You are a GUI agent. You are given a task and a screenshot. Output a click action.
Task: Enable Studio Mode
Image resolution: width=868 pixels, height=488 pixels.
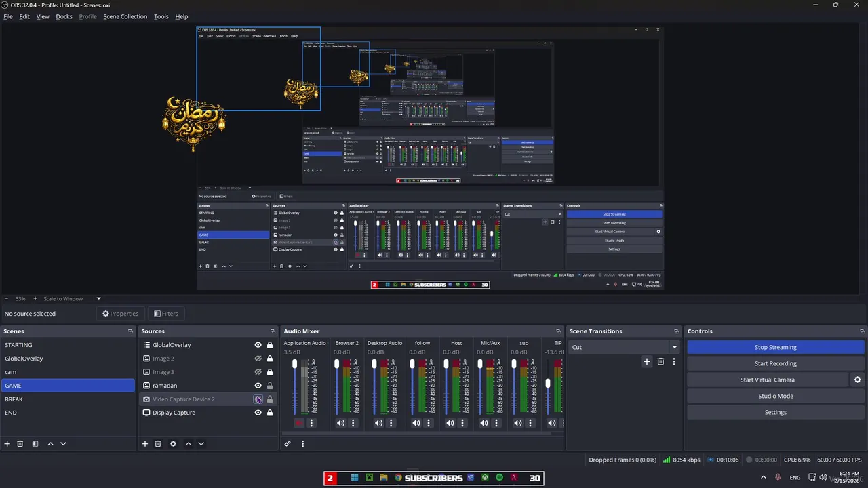tap(776, 396)
